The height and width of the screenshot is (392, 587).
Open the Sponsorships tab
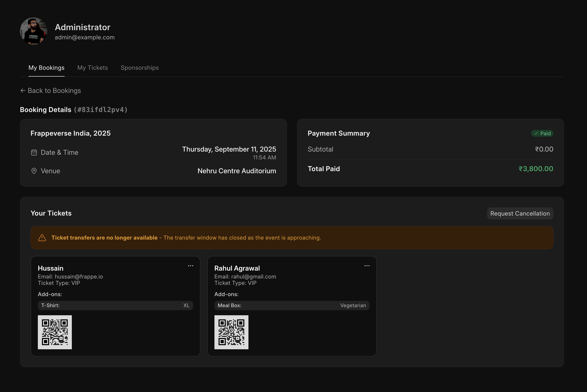(139, 68)
